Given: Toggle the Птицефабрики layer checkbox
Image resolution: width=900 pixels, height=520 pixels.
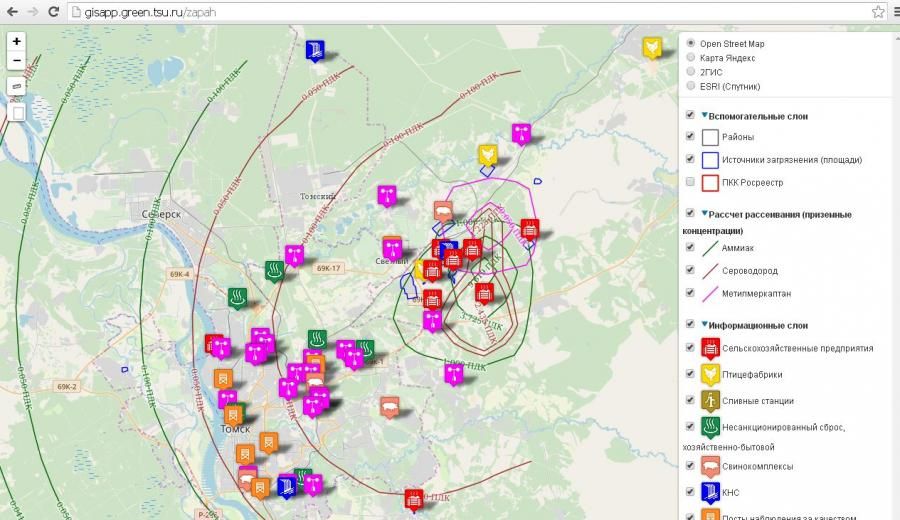Looking at the screenshot, I should point(690,374).
